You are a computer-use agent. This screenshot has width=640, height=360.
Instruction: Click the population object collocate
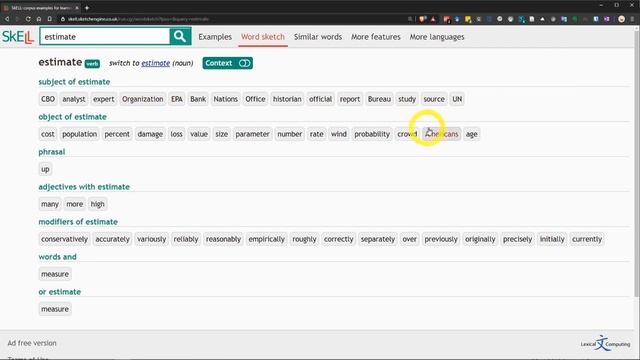(x=80, y=134)
